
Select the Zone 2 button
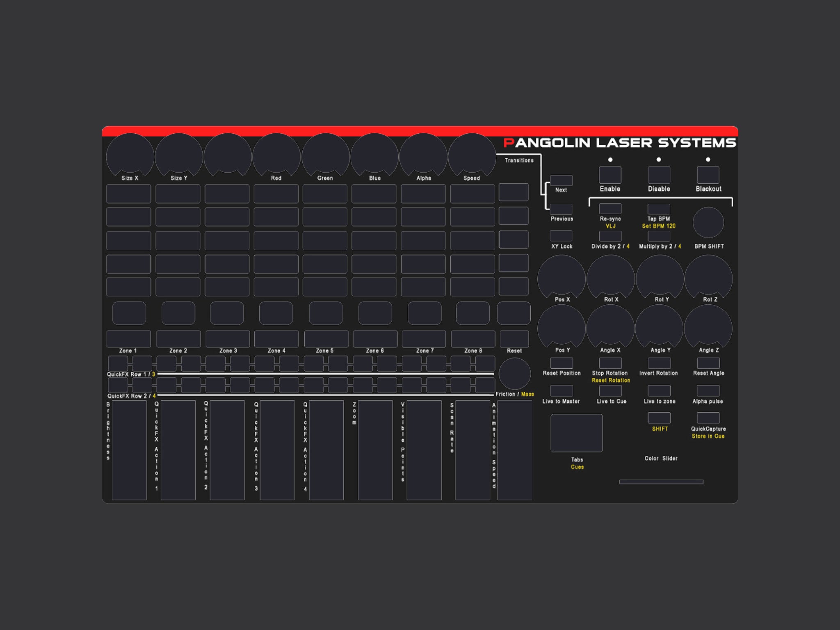[178, 339]
